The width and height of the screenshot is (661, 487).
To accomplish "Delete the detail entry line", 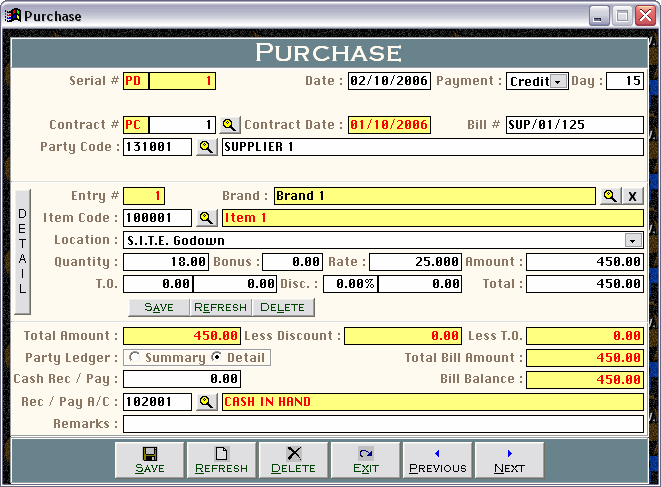I will click(x=283, y=307).
